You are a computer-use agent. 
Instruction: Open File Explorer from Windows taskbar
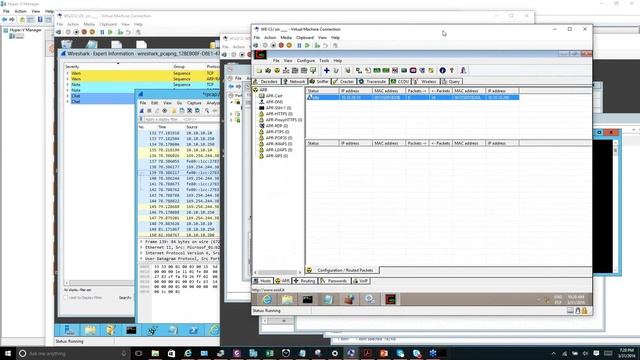pyautogui.click(x=155, y=353)
